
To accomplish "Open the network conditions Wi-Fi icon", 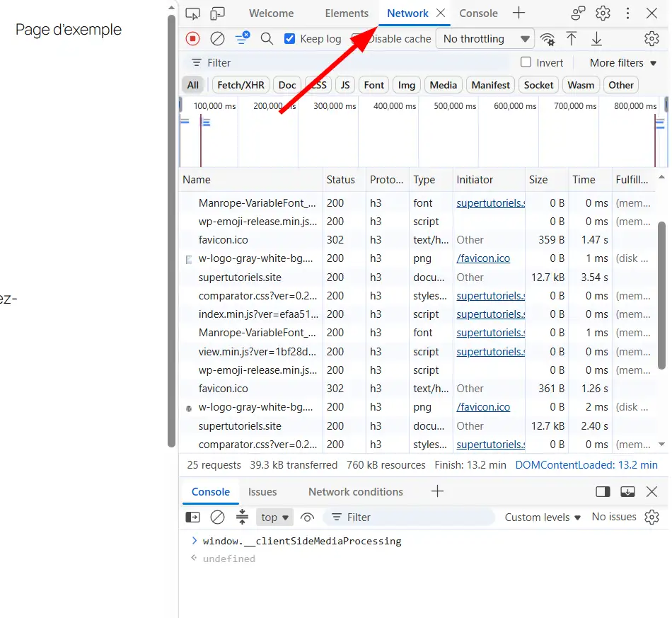I will [x=548, y=39].
